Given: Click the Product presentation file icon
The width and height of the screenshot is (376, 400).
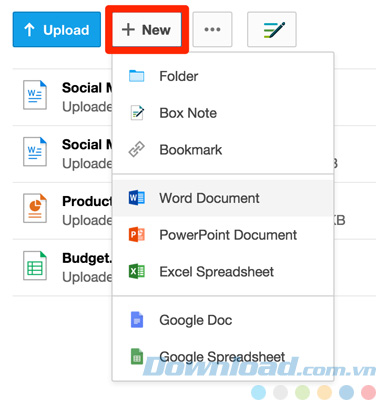Looking at the screenshot, I should (35, 208).
